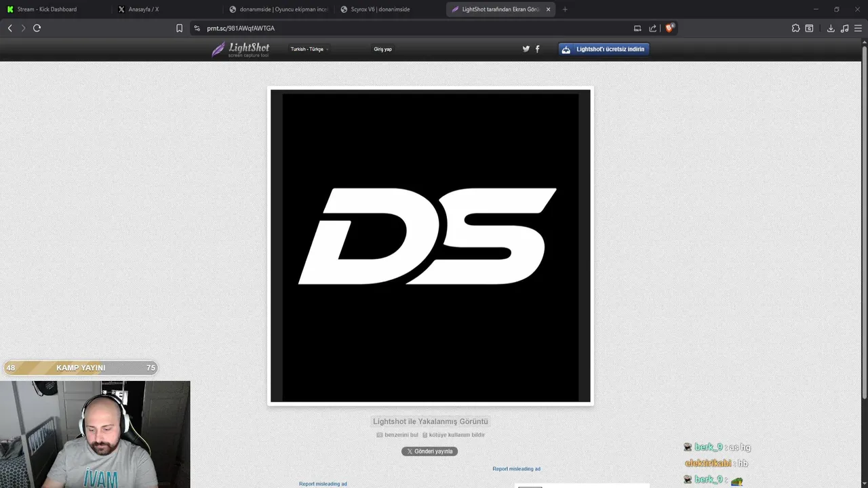Go back using the browser back arrow

tap(9, 28)
